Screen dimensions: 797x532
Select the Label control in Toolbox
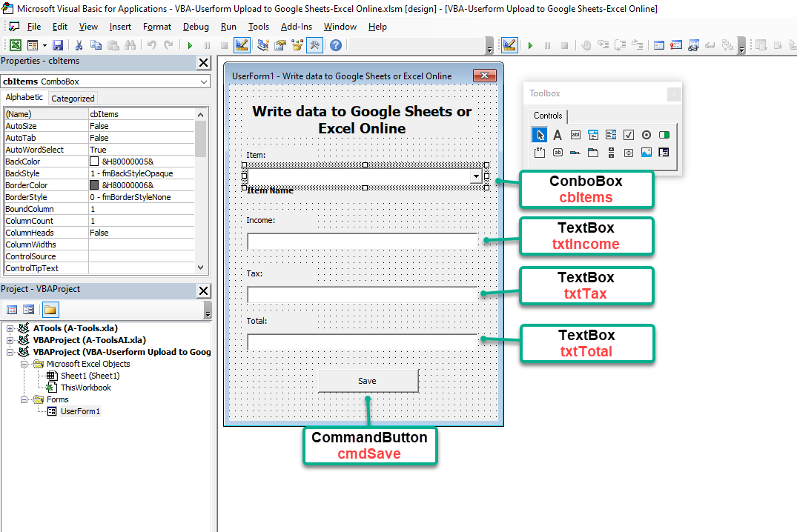coord(558,135)
